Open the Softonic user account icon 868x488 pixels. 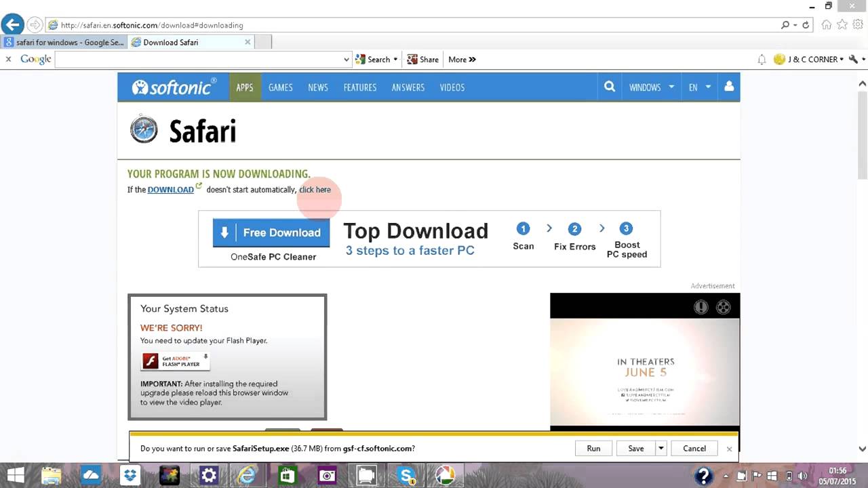(729, 87)
